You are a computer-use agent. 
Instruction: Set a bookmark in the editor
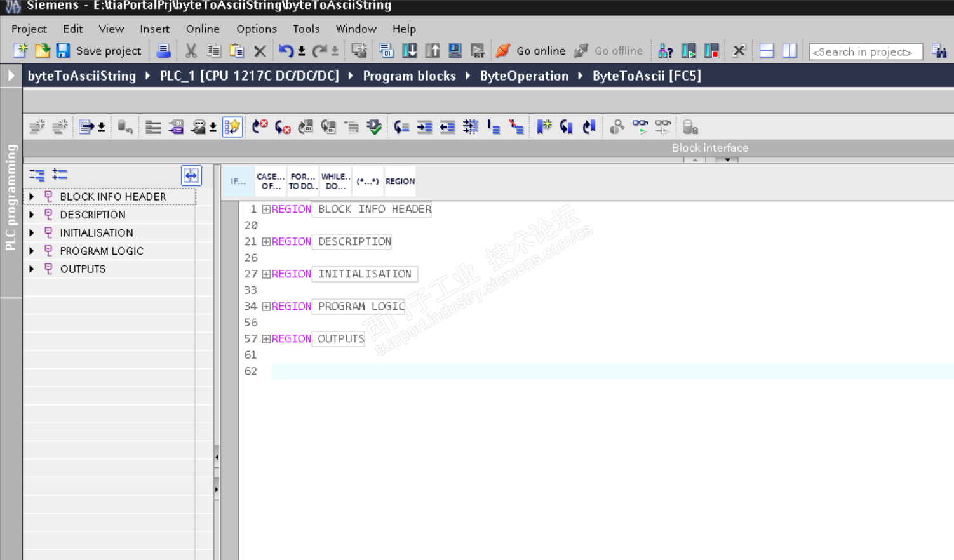pos(544,127)
